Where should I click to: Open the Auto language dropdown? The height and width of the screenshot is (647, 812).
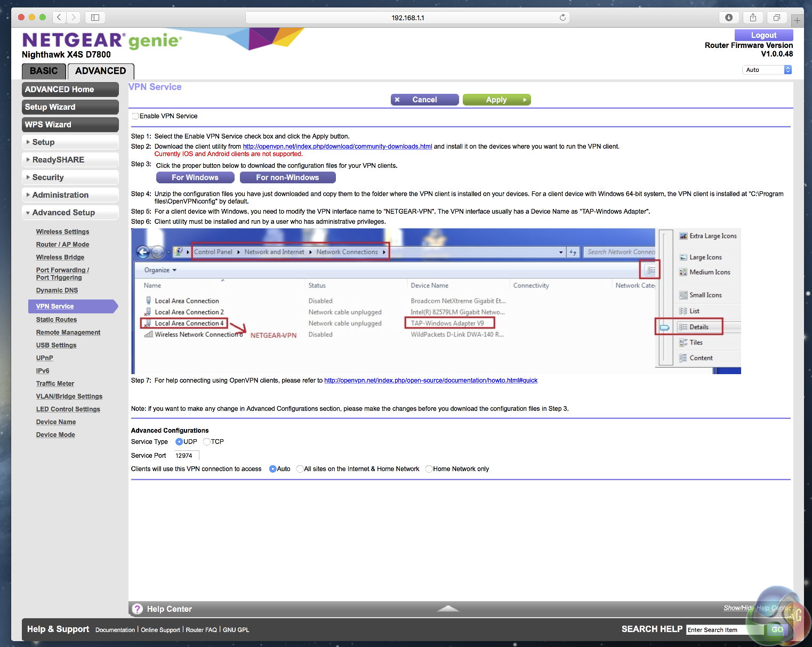click(767, 70)
